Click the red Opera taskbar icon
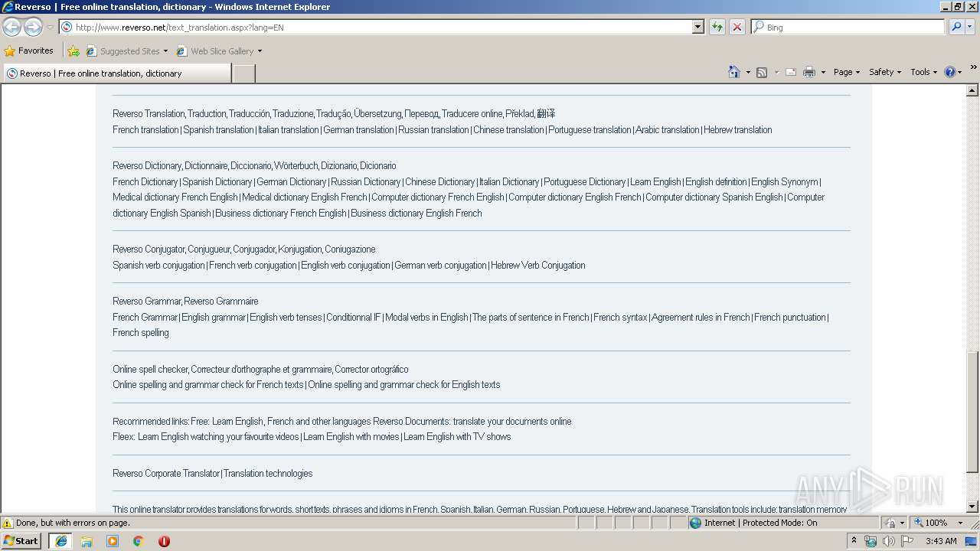 164,541
